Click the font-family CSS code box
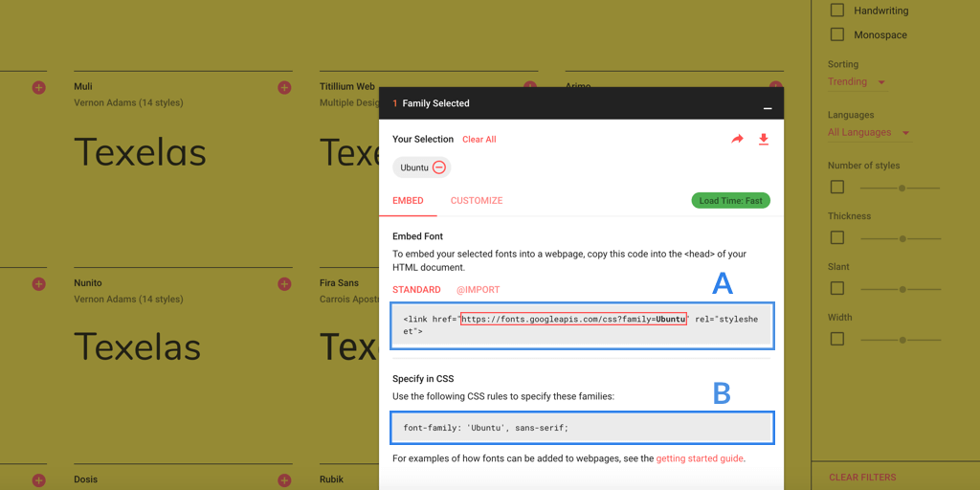980x490 pixels. [581, 428]
